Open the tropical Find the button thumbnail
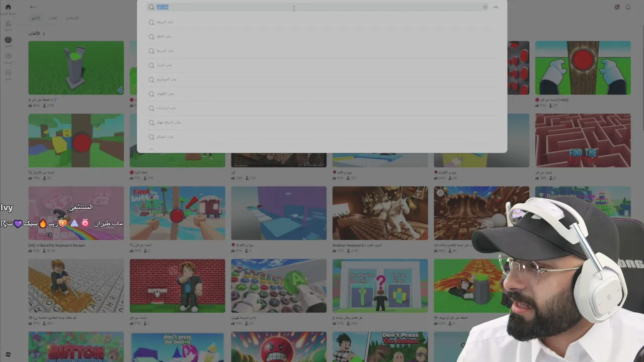 click(x=178, y=213)
